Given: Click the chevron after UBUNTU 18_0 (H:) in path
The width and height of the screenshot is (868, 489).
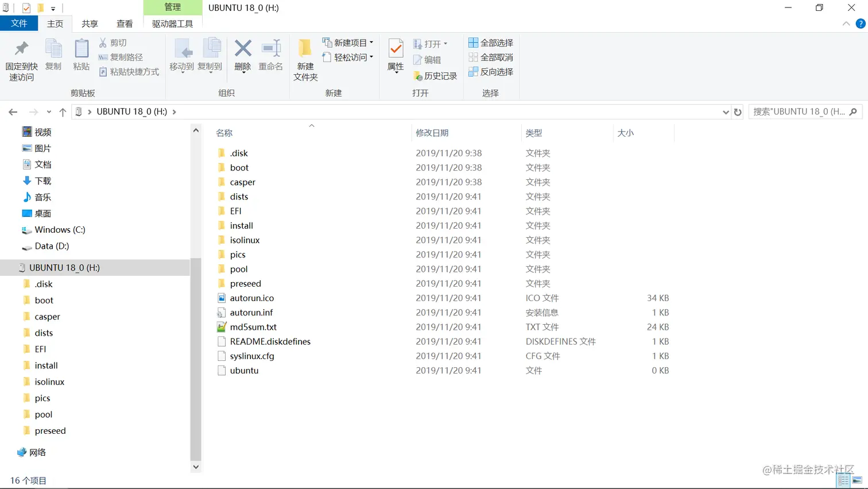Looking at the screenshot, I should (174, 112).
